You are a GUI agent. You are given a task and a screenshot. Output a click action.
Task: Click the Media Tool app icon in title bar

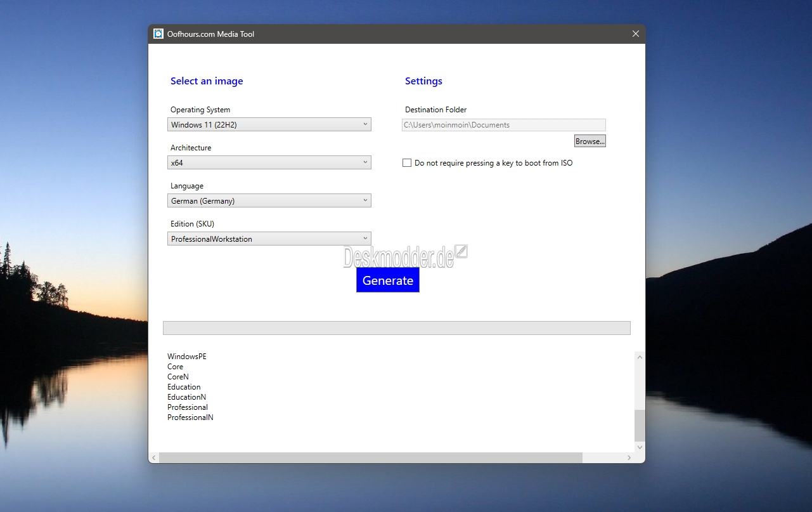point(158,34)
